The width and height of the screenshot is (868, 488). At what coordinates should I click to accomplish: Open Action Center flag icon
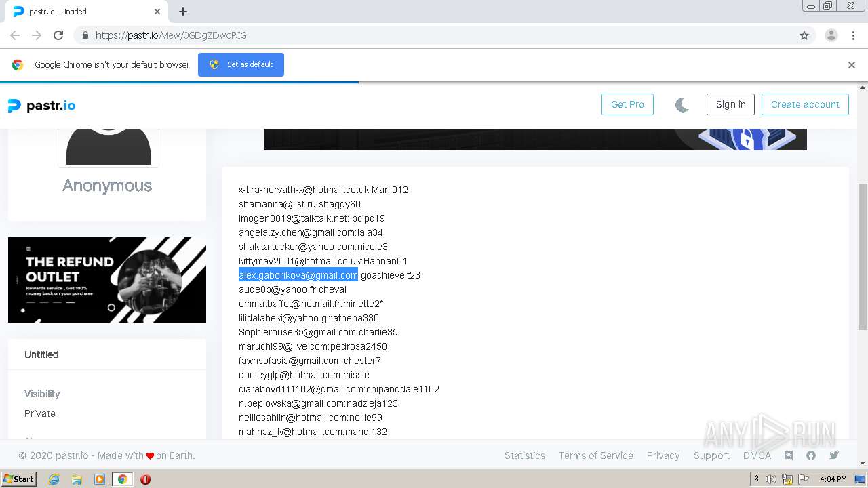[x=804, y=479]
